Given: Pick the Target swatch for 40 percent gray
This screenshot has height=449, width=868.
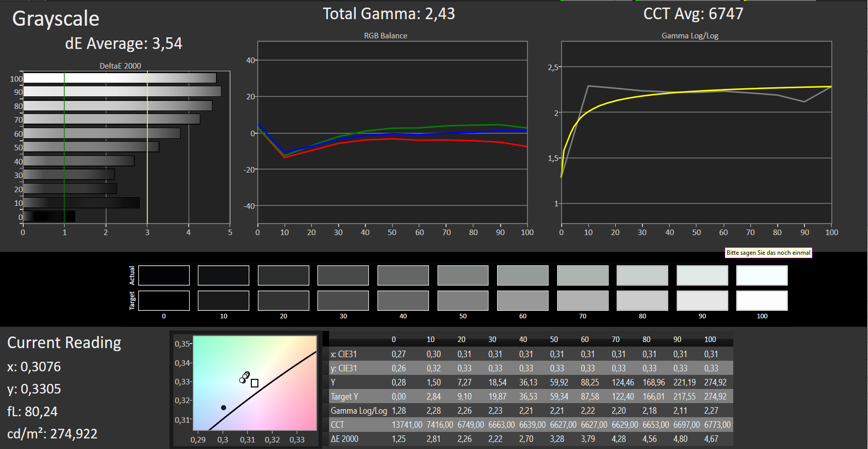Looking at the screenshot, I should [x=403, y=301].
